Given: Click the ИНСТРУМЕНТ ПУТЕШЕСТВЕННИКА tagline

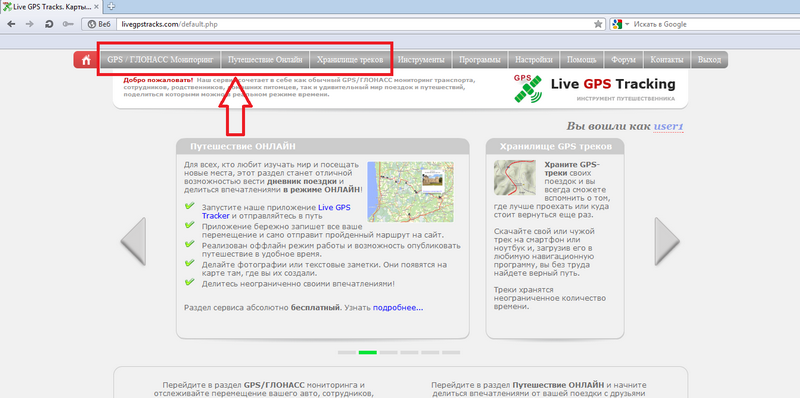Looking at the screenshot, I should (x=626, y=98).
